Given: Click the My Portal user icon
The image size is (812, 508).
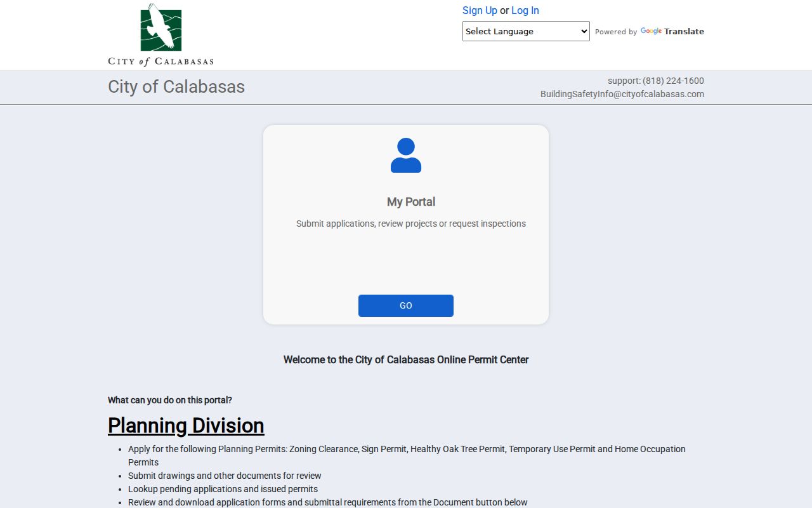Looking at the screenshot, I should tap(406, 156).
